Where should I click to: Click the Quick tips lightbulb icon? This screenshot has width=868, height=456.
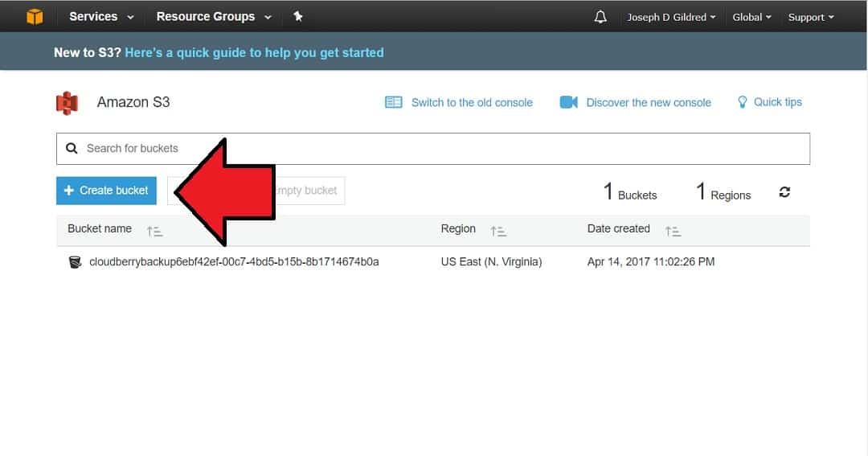(743, 102)
